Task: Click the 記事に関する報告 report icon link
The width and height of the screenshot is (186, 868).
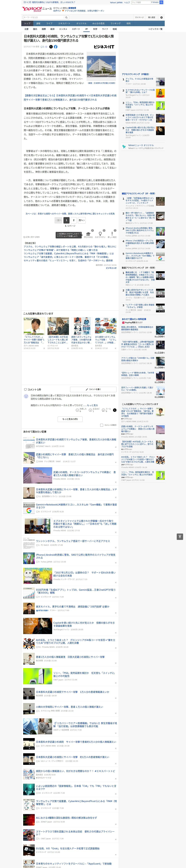Action: pos(31,237)
